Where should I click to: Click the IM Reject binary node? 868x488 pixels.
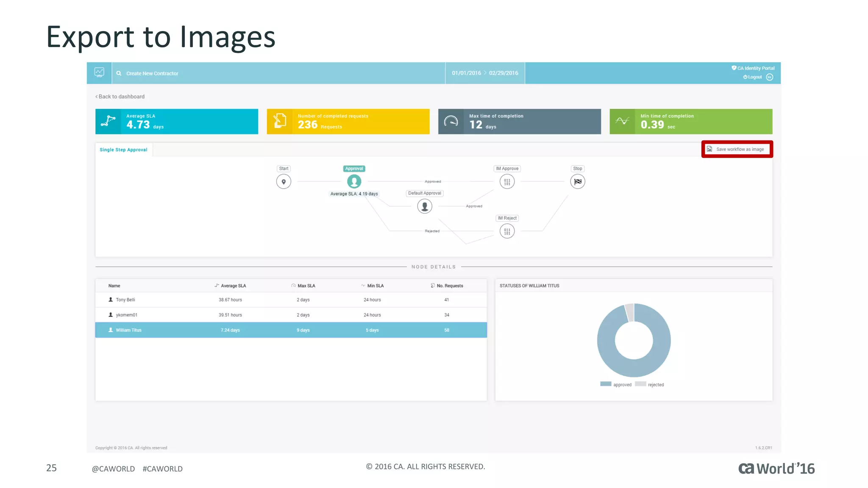click(507, 231)
